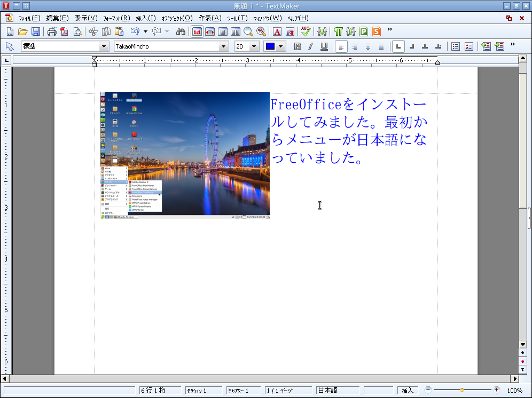
Task: Toggle italic formatting
Action: [x=310, y=46]
